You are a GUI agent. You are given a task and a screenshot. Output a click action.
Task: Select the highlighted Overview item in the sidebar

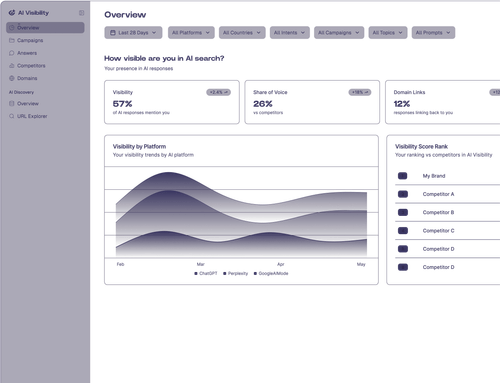[x=45, y=28]
